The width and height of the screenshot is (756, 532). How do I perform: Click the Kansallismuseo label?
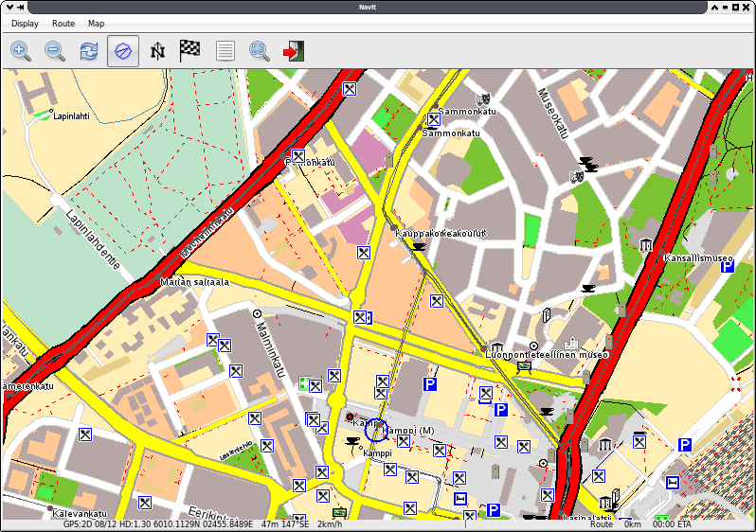click(x=698, y=257)
